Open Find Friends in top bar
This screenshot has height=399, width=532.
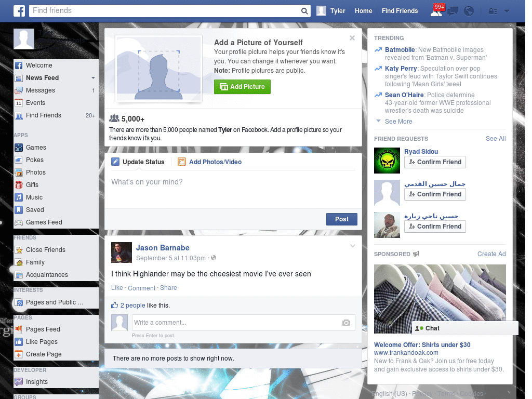click(x=400, y=11)
